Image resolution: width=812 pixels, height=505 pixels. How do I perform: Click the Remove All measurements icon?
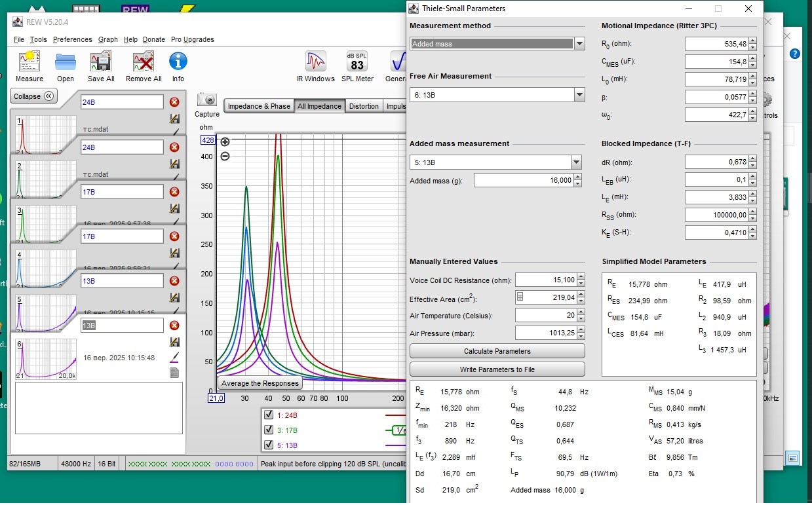[144, 62]
